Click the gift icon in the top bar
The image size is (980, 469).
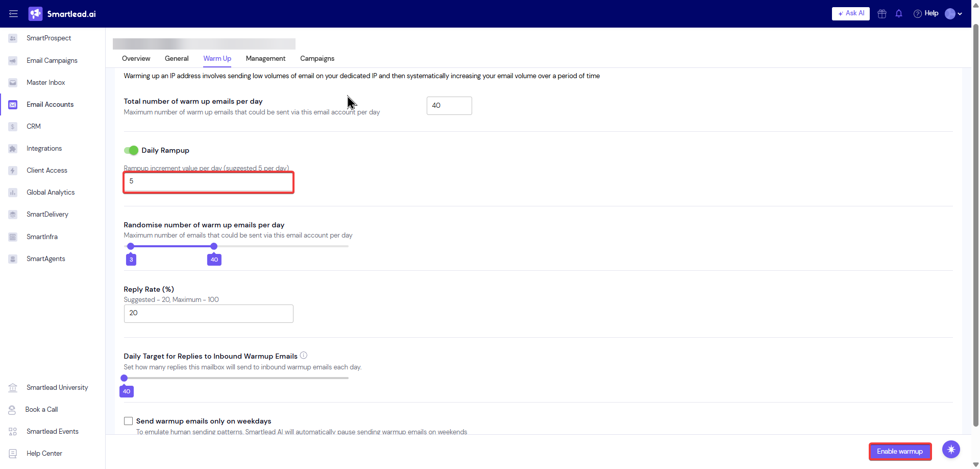(881, 14)
